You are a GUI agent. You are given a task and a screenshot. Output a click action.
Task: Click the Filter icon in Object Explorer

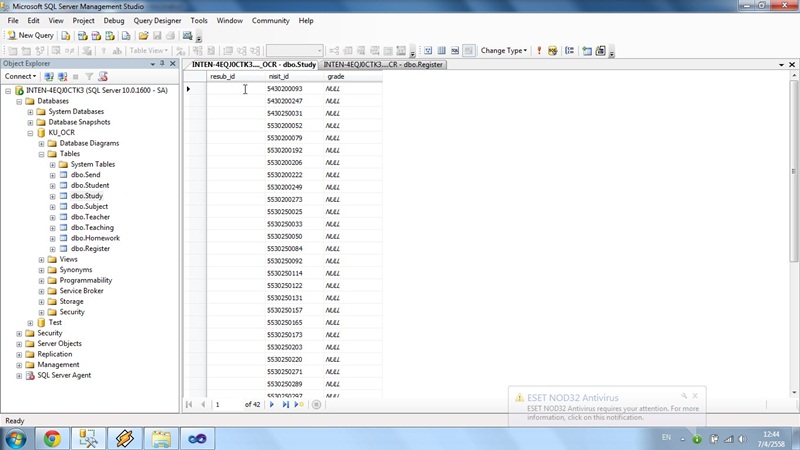tap(88, 76)
